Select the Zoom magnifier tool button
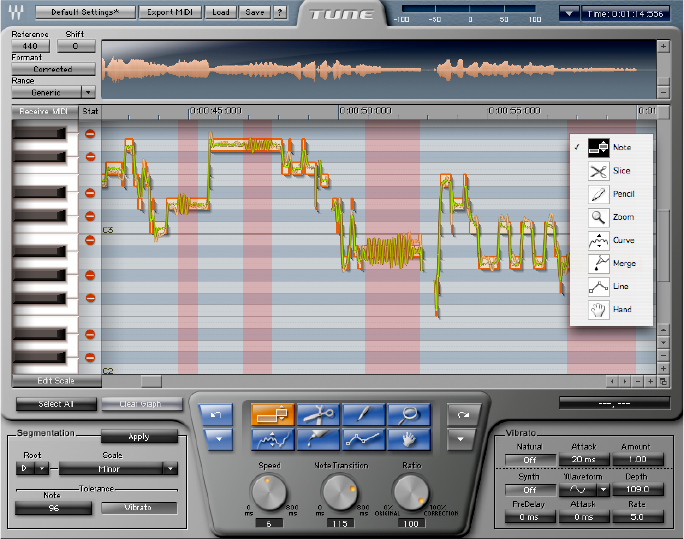 (x=410, y=414)
